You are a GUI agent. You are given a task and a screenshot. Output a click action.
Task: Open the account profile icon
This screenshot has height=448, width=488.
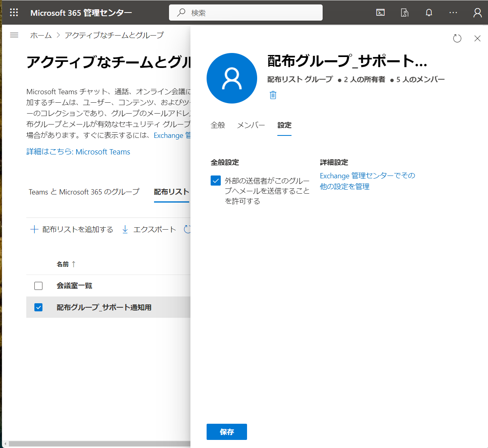pos(477,13)
